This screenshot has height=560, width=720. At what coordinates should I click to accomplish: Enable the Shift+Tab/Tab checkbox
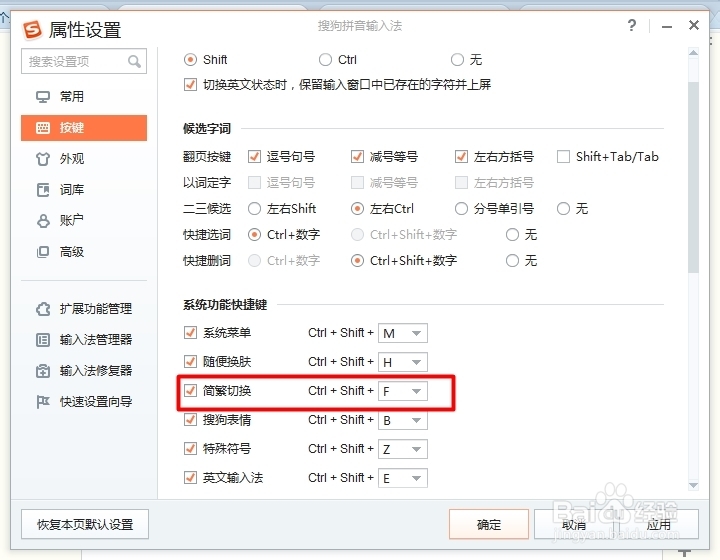coord(563,157)
